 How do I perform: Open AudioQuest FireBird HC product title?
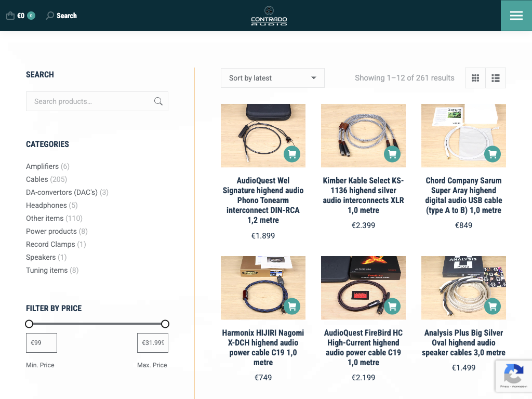click(363, 347)
